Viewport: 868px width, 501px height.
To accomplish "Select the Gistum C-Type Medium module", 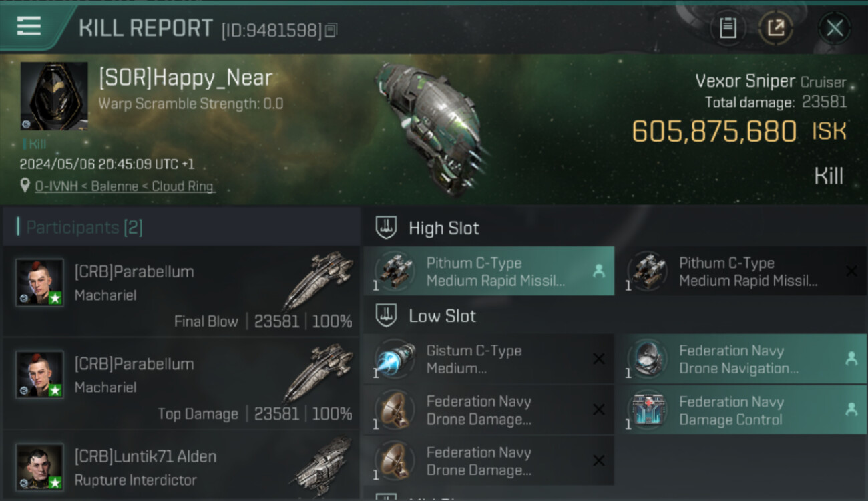I will coord(489,359).
